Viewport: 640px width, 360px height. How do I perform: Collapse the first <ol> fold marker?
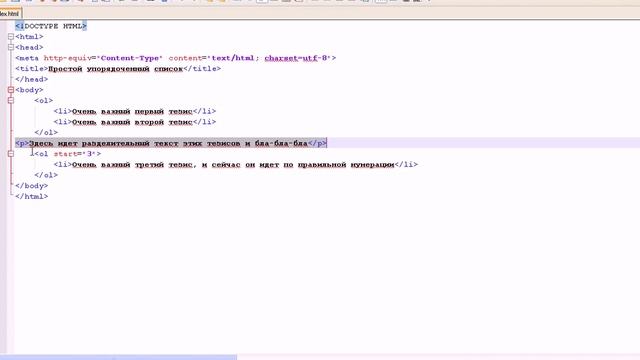pyautogui.click(x=11, y=100)
